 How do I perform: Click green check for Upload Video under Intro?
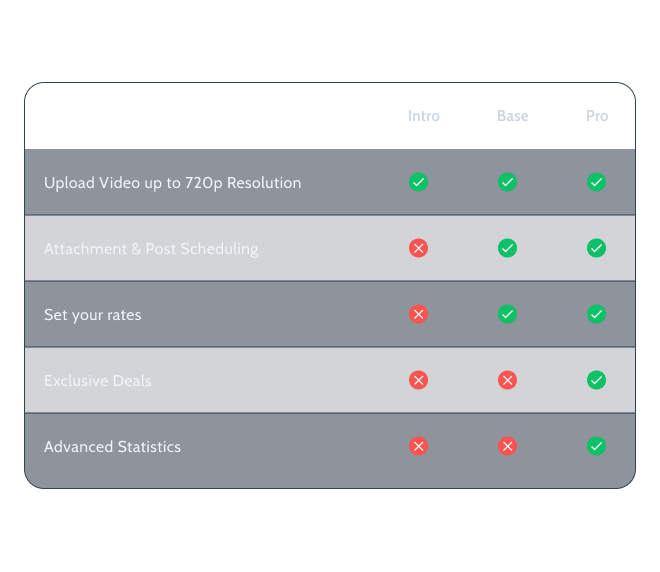point(418,182)
